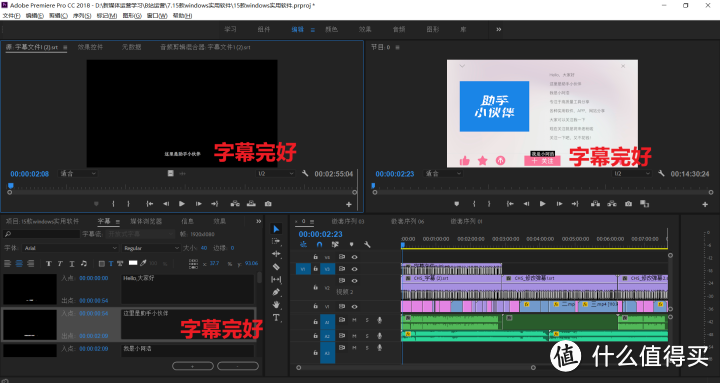Viewport: 720px width, 383px height.
Task: Click the caption panel search field
Action: pos(42,234)
